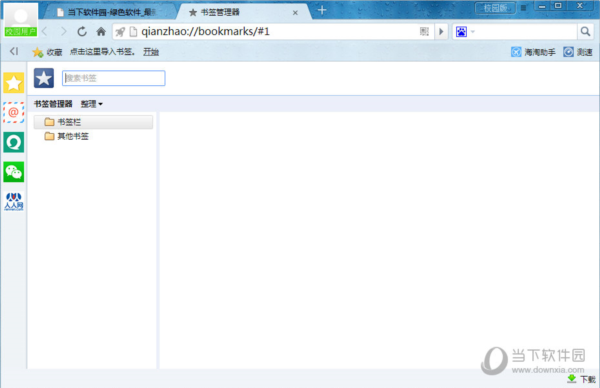Screen dimensions: 600x388
Task: Click the reload page button
Action: point(82,31)
